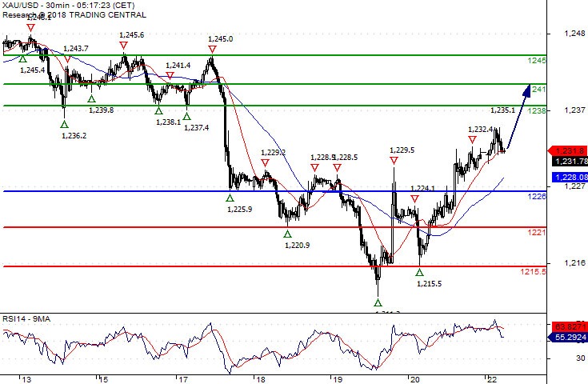Viewport: 588px width, 384px height.
Task: Select the green marker above 1,237.4
Action: (x=186, y=116)
